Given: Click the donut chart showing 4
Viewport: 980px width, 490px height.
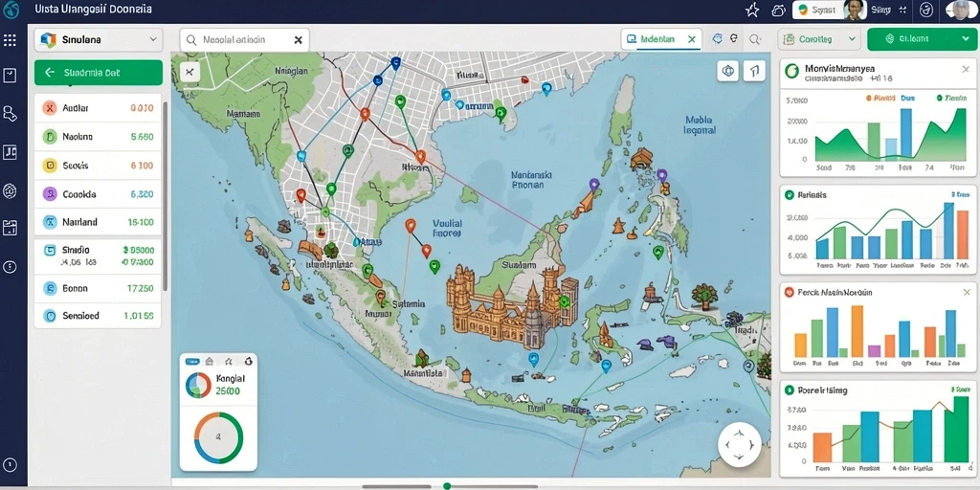Looking at the screenshot, I should point(218,437).
